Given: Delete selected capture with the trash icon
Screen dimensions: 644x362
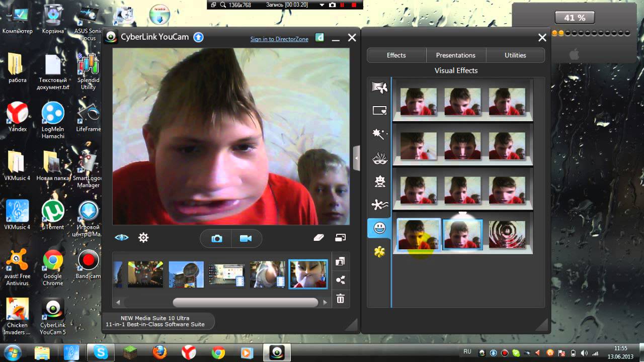Looking at the screenshot, I should tap(340, 299).
